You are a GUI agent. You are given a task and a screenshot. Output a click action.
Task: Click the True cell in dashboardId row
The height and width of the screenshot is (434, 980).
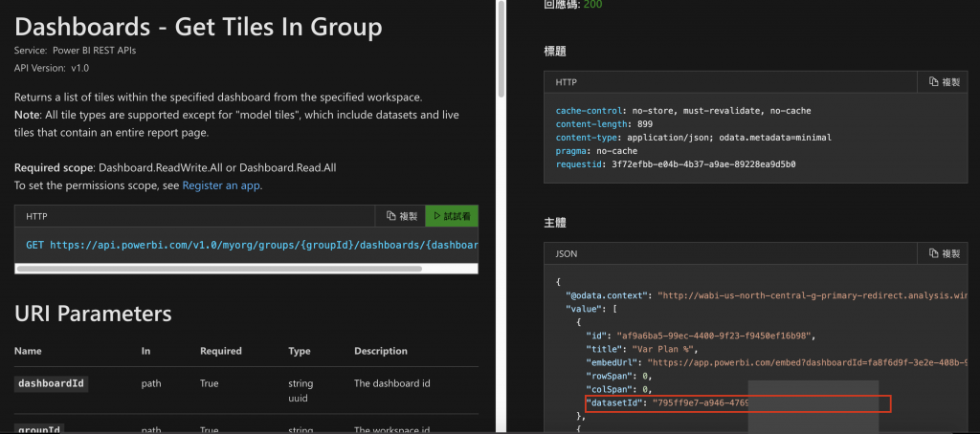click(x=210, y=383)
